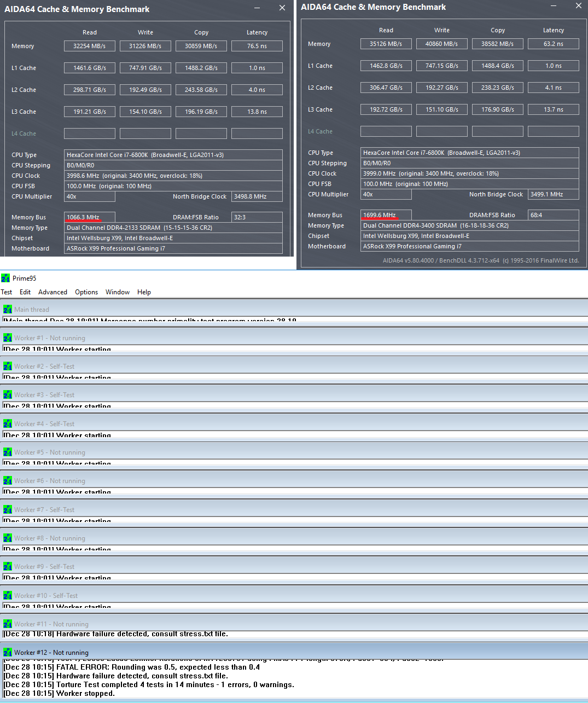588x703 pixels.
Task: Click the Worker #4 Self-Test window icon
Action: (x=8, y=423)
